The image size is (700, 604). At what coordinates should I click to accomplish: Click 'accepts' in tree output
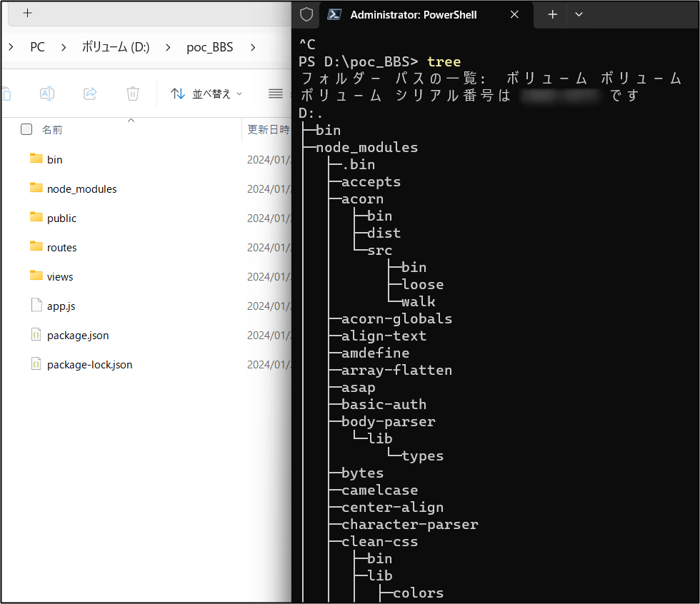point(371,181)
